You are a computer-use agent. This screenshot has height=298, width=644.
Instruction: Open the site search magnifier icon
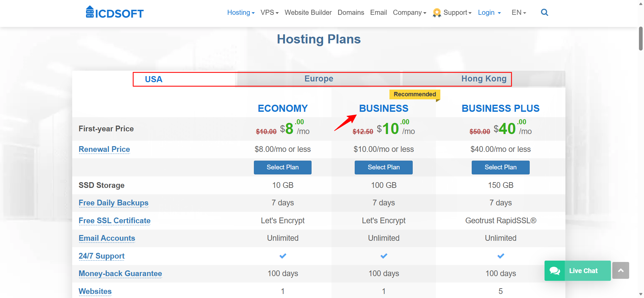pos(544,12)
